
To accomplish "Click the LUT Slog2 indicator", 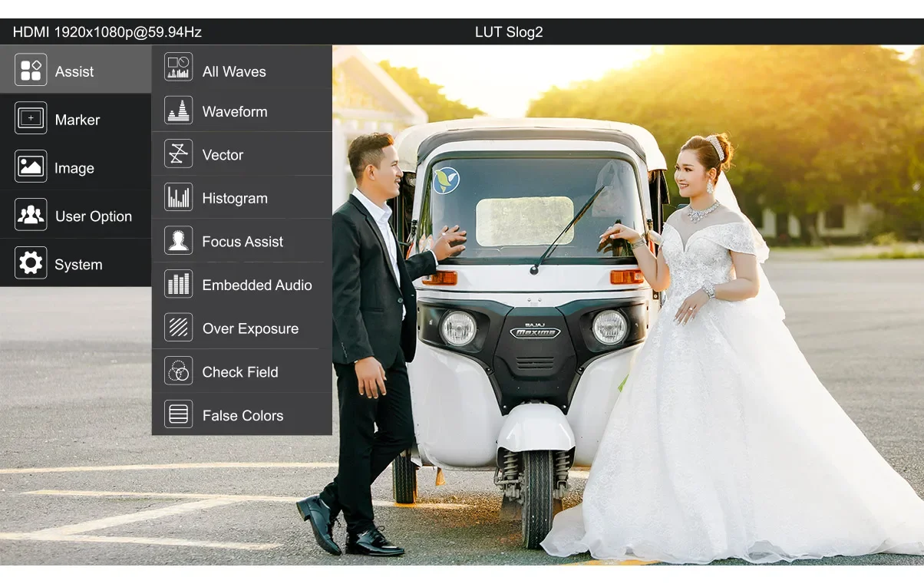I will tap(509, 32).
